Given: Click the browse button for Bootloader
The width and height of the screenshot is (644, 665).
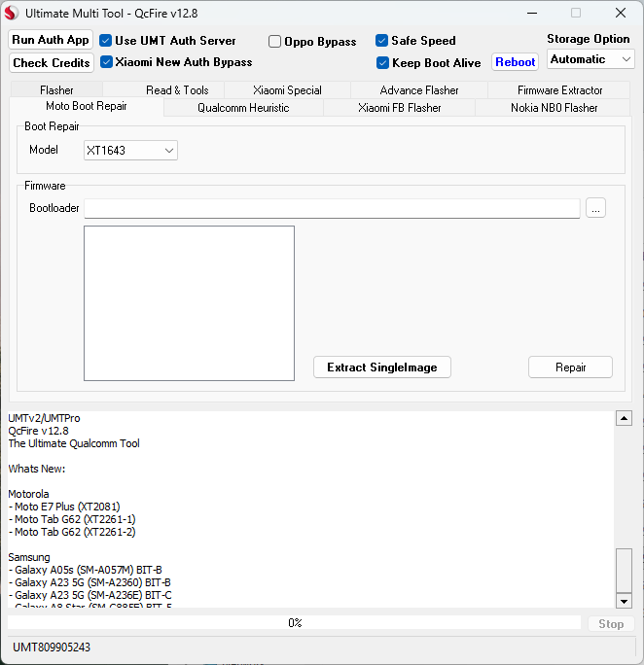Looking at the screenshot, I should click(595, 208).
